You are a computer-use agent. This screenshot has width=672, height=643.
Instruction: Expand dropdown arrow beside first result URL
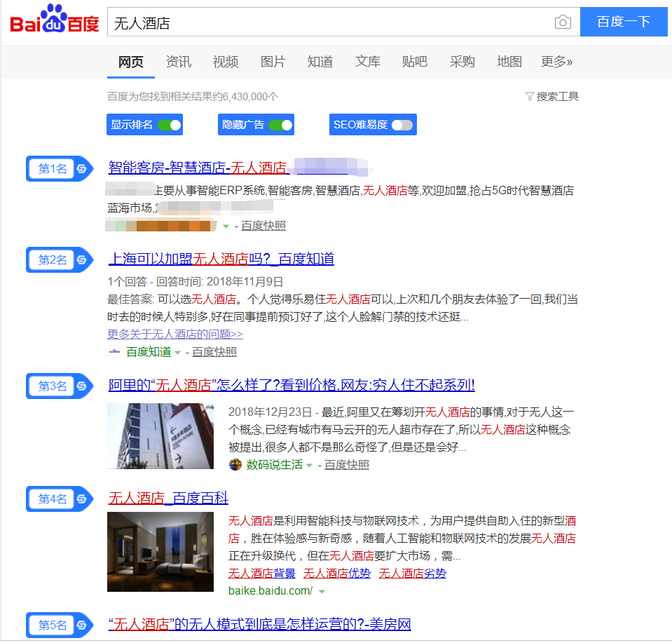coord(226,226)
